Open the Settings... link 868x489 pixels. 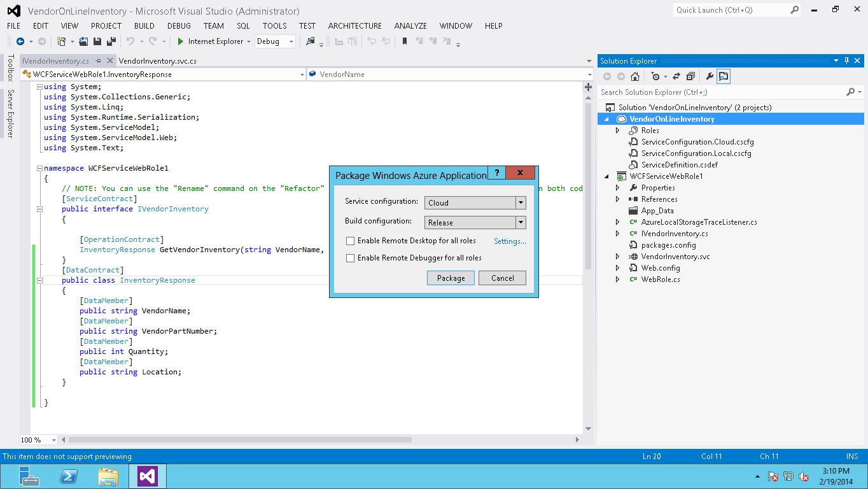tap(510, 241)
